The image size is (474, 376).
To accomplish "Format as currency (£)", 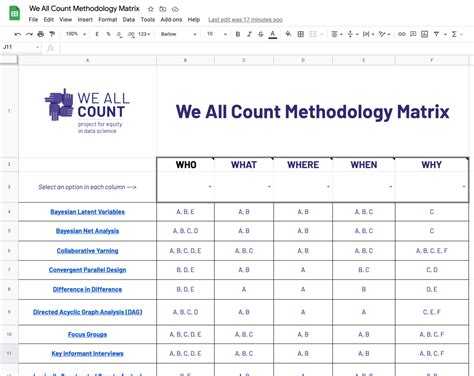I will point(97,34).
